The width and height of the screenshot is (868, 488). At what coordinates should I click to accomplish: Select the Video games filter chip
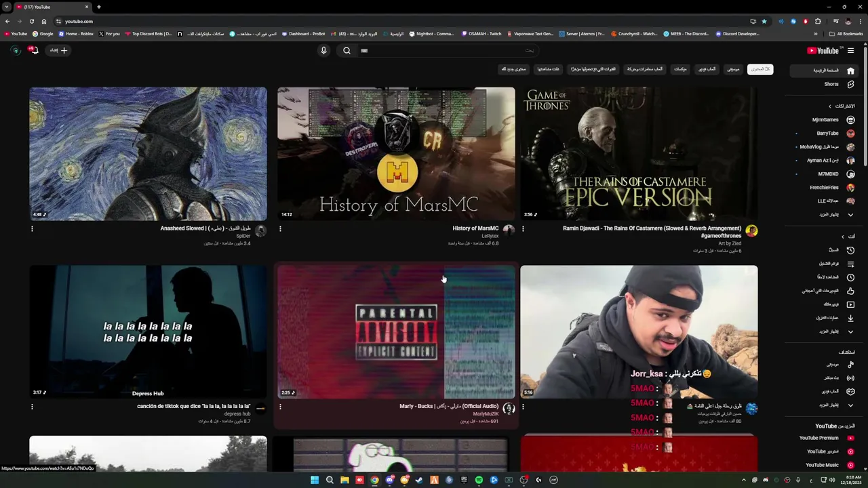pos(707,69)
